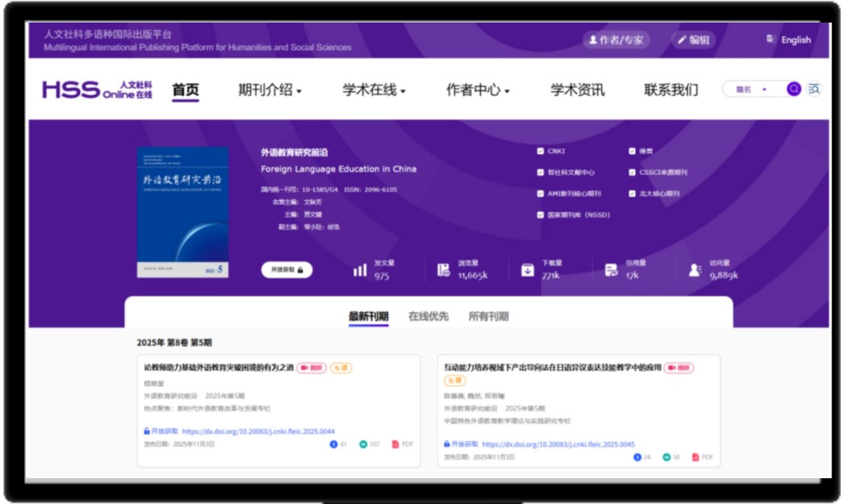Toggle the CSSCI来源期刊 checkbox

632,172
